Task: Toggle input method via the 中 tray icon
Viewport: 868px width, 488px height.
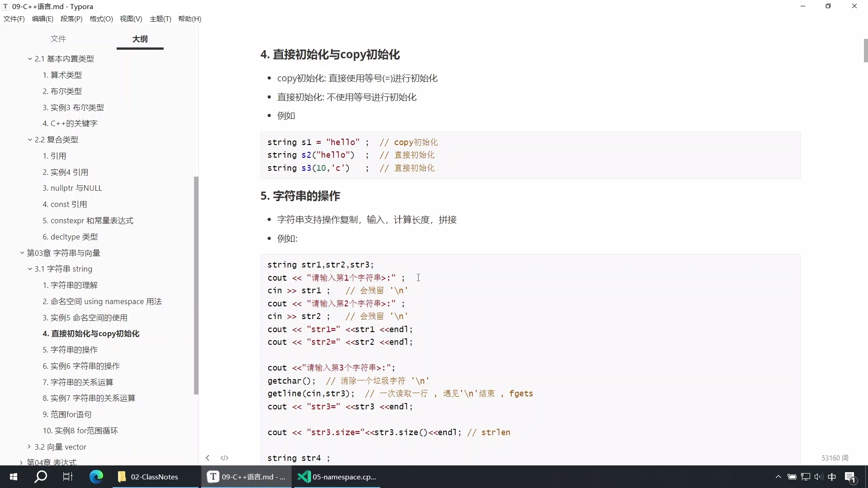Action: tap(832, 476)
